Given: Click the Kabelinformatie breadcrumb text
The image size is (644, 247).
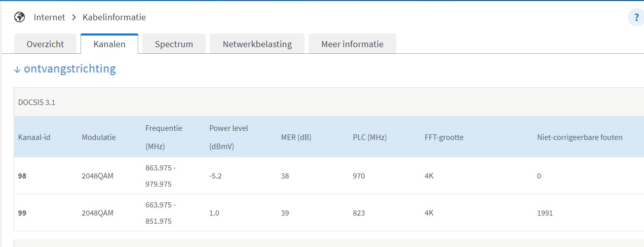Looking at the screenshot, I should pyautogui.click(x=114, y=17).
